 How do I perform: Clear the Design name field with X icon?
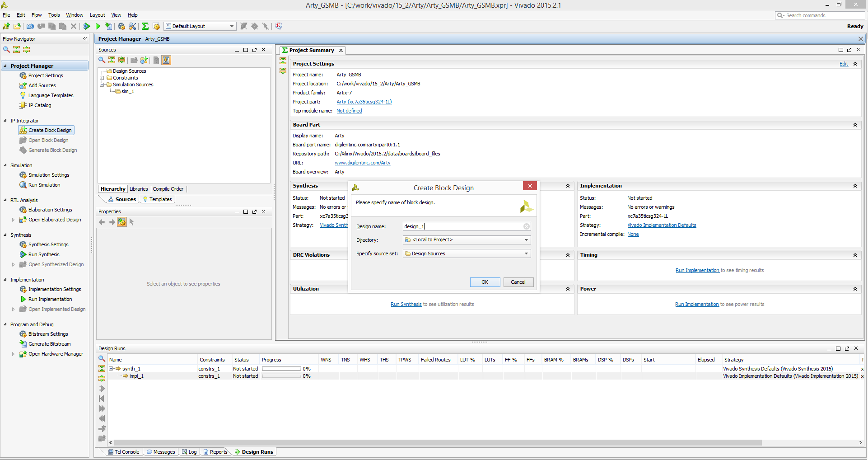[527, 226]
